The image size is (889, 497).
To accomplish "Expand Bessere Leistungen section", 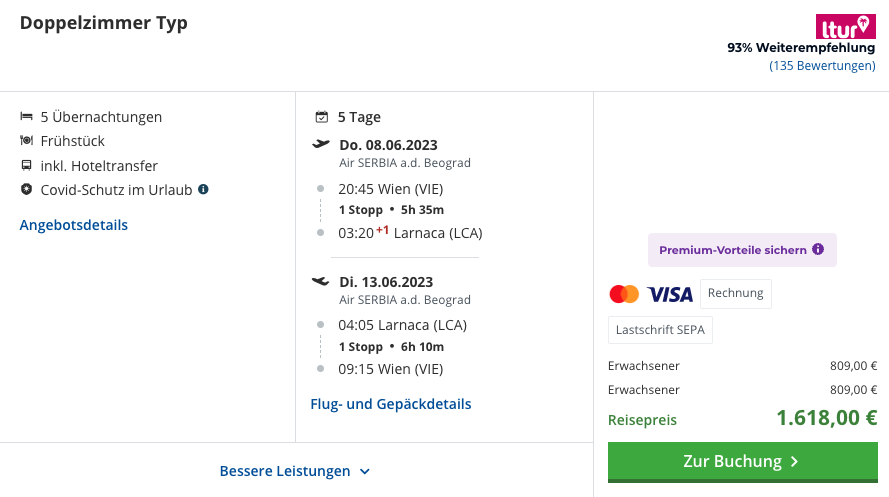I will (x=295, y=471).
